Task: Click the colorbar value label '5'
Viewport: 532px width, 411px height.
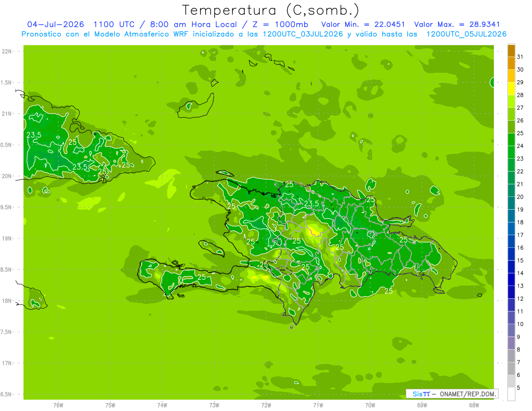Action: click(x=519, y=388)
